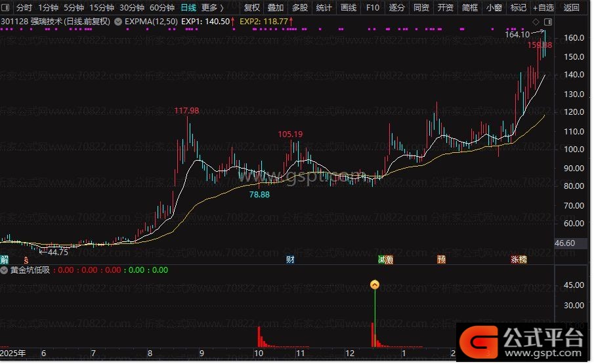Click the 减 event marker icon

tap(382, 260)
